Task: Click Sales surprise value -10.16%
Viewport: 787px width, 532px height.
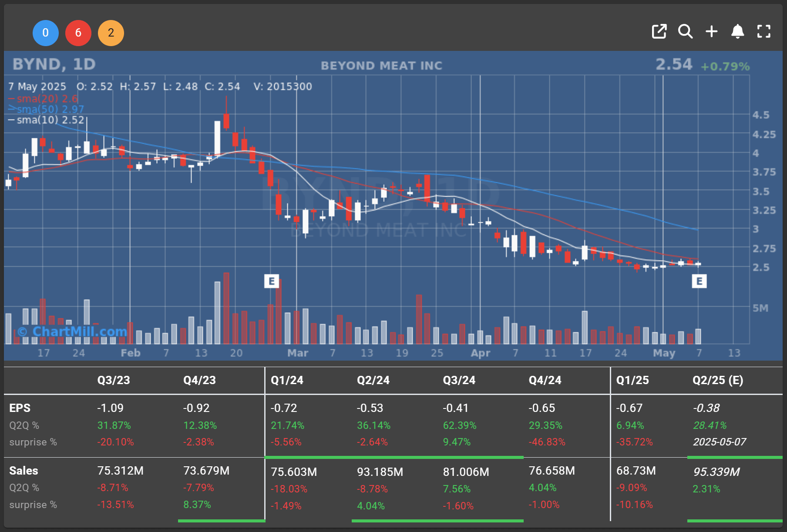Action: [x=635, y=505]
